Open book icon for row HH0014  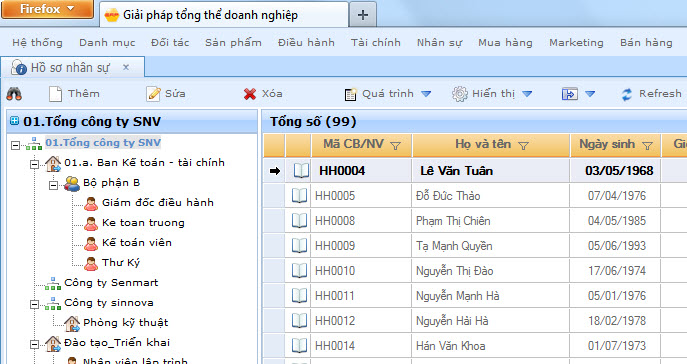click(299, 346)
